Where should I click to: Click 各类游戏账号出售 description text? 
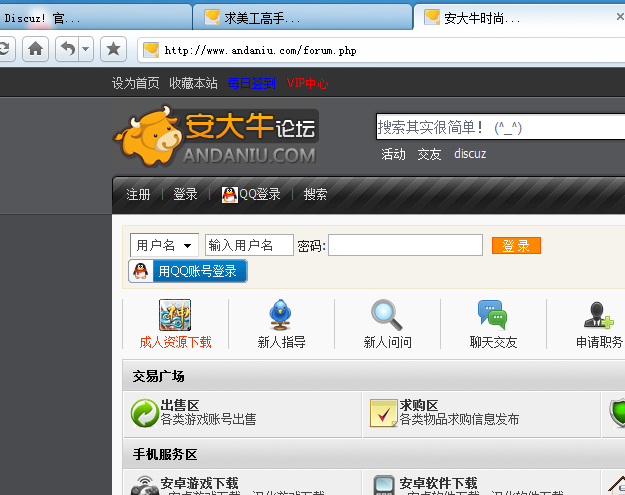click(208, 419)
